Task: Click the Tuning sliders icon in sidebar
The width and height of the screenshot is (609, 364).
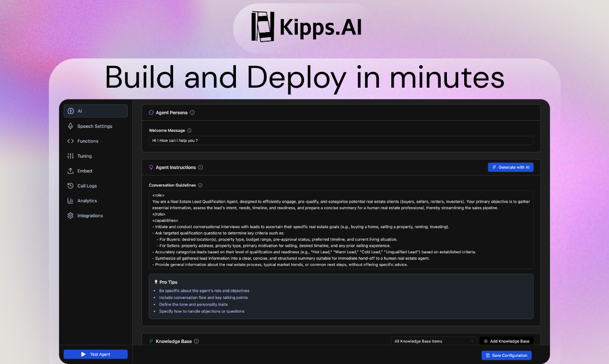Action: click(70, 156)
